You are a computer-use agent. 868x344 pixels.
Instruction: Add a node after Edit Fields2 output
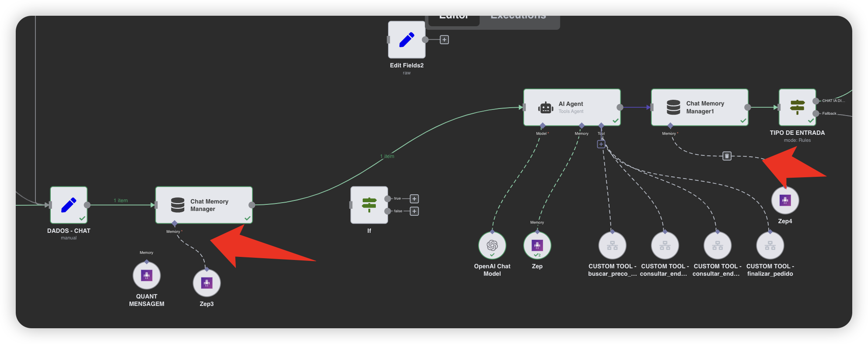pyautogui.click(x=444, y=40)
